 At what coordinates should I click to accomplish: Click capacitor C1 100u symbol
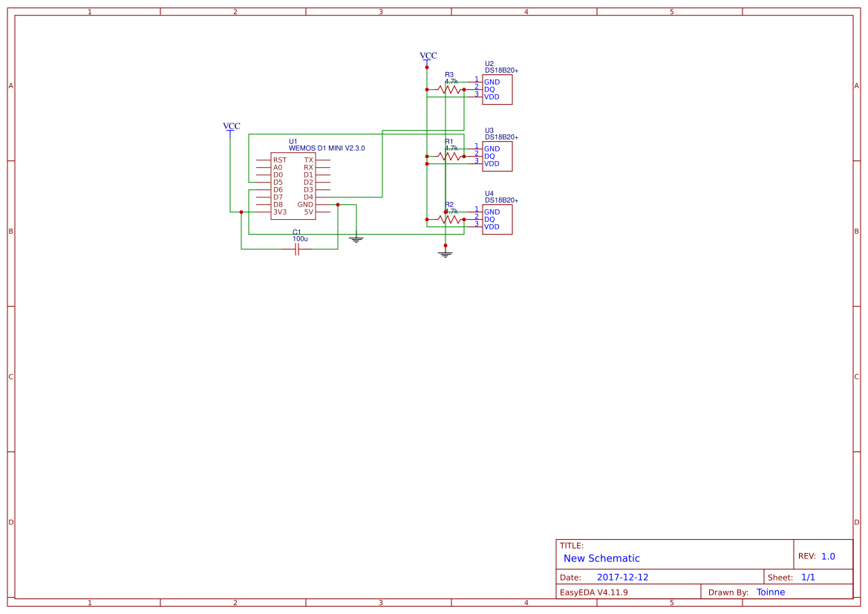[296, 251]
